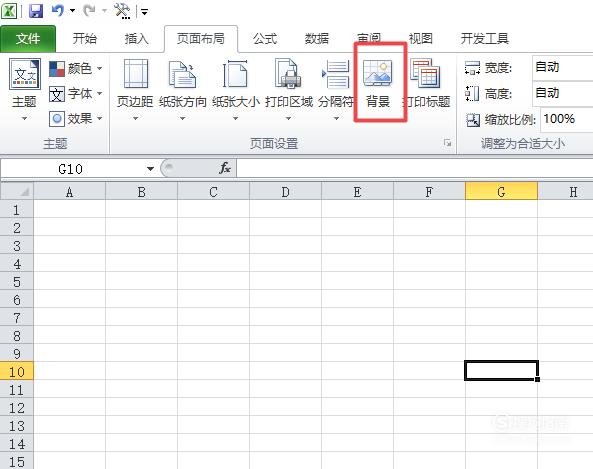Select column F header
This screenshot has height=469, width=593.
click(x=429, y=192)
